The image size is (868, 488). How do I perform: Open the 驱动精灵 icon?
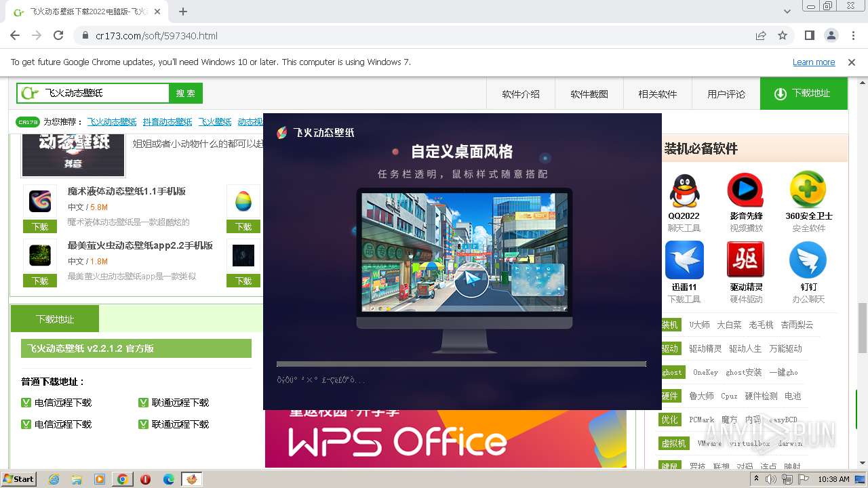pyautogui.click(x=746, y=260)
